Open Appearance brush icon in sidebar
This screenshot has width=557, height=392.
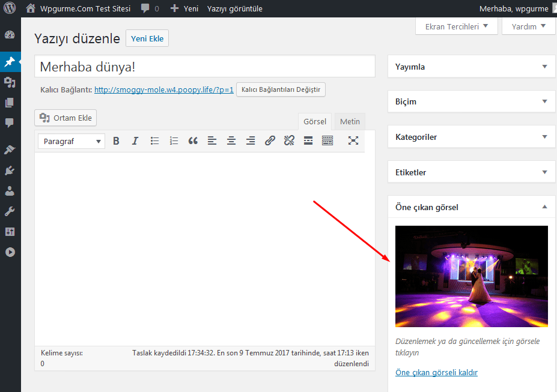click(x=10, y=149)
